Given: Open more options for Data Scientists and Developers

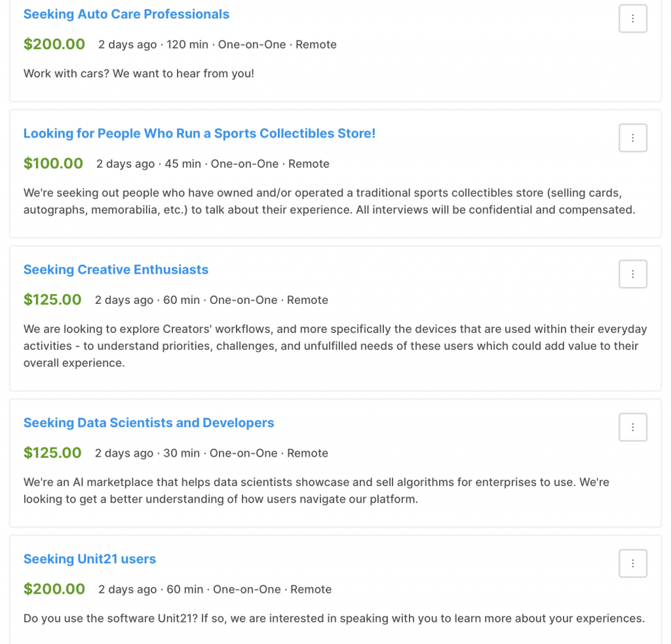Looking at the screenshot, I should (632, 427).
